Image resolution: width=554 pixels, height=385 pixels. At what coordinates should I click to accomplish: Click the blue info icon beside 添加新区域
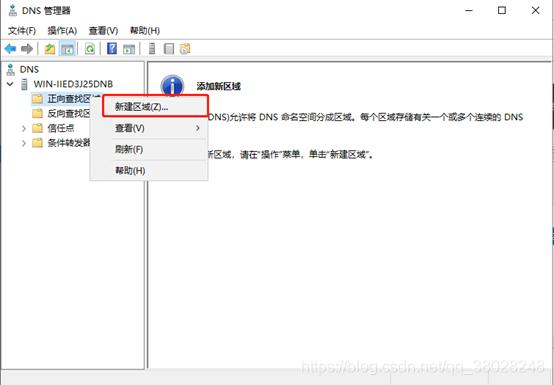172,86
